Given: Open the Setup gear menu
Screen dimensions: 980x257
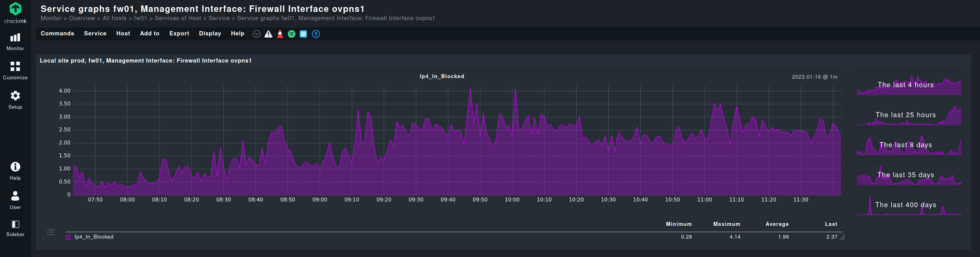Looking at the screenshot, I should (15, 100).
